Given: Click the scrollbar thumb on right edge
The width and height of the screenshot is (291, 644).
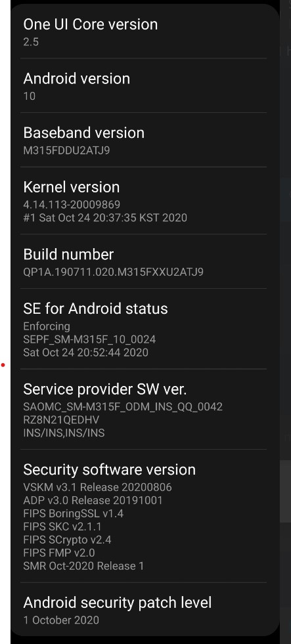Looking at the screenshot, I should [285, 491].
